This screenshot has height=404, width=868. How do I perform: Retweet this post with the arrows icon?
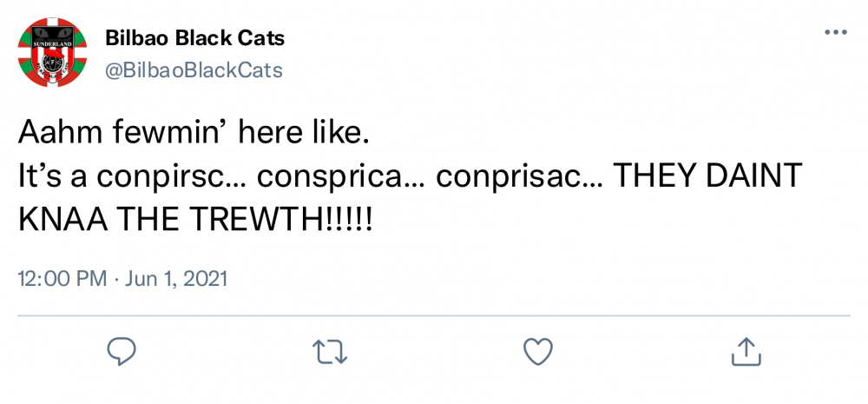pyautogui.click(x=330, y=352)
